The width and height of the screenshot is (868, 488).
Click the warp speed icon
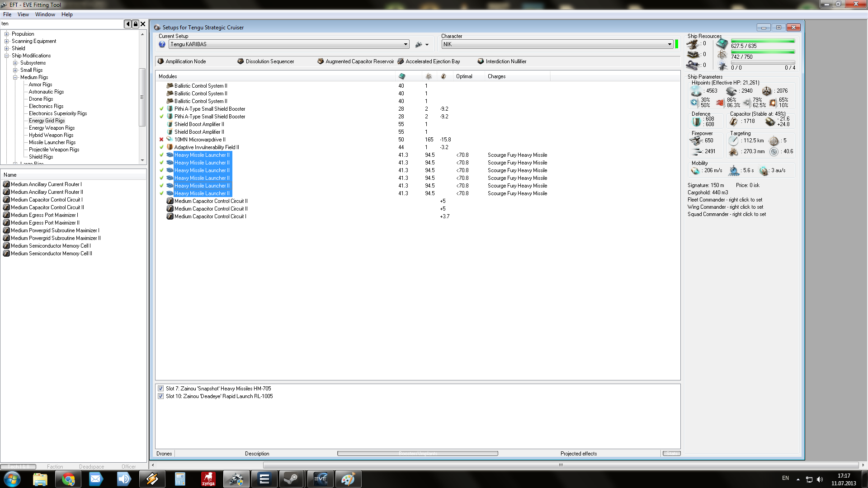point(764,171)
